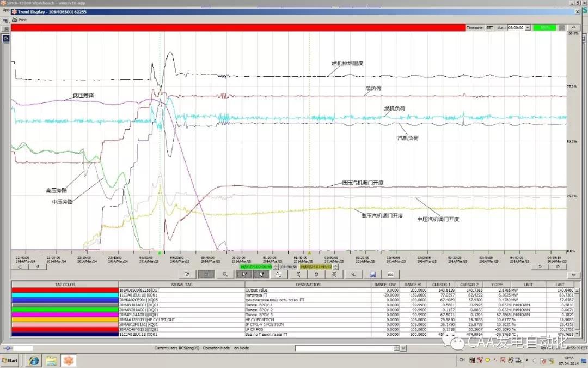Image resolution: width=588 pixels, height=368 pixels.
Task: Open Internet Explorer from taskbar
Action: coord(34,360)
